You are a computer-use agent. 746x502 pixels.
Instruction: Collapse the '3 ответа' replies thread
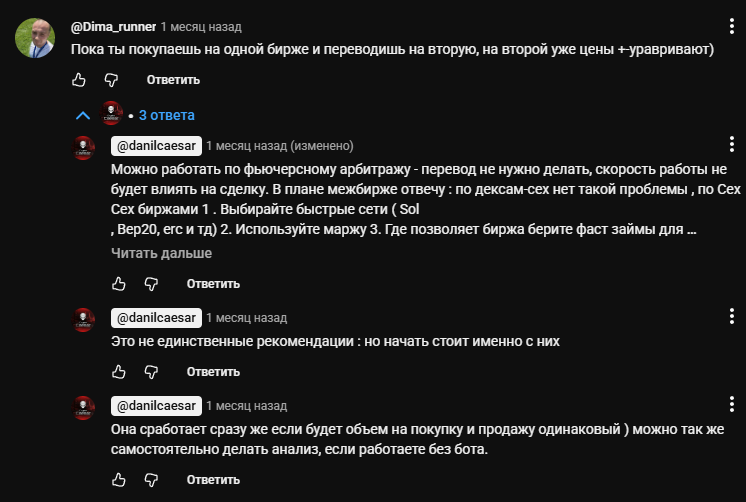pyautogui.click(x=83, y=115)
